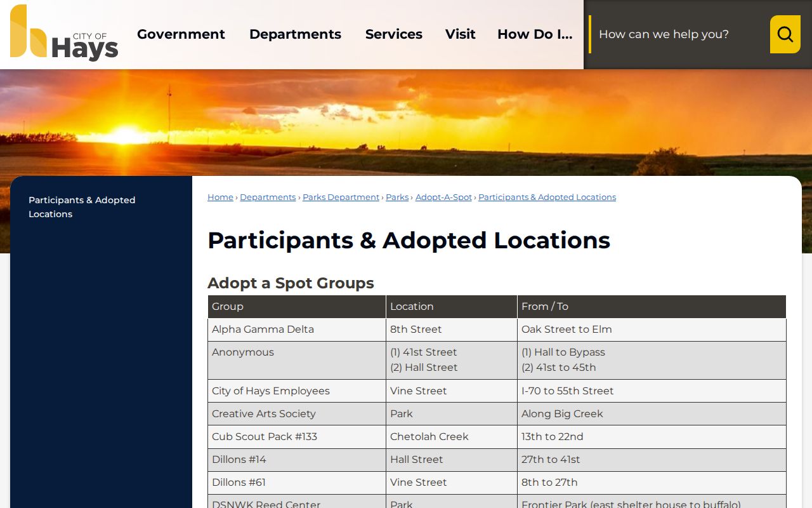Click the '8th to 27th' cell
This screenshot has width=812, height=508.
pyautogui.click(x=652, y=483)
